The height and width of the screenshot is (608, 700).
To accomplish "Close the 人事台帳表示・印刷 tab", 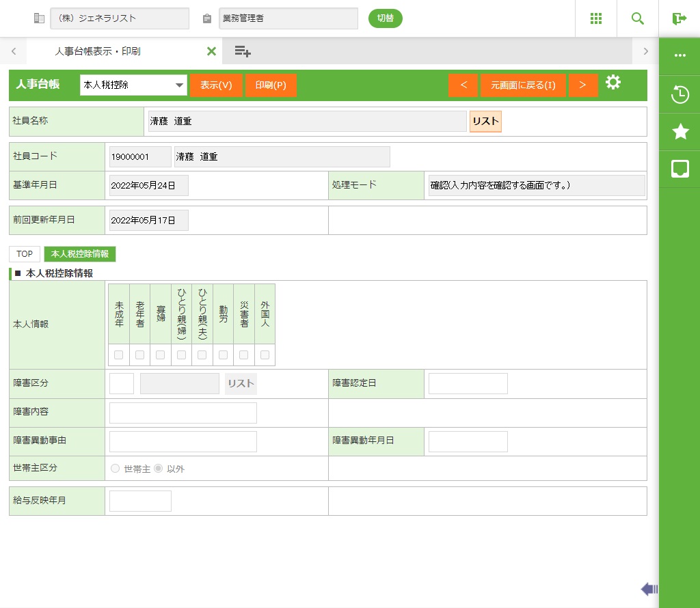I will pyautogui.click(x=211, y=51).
